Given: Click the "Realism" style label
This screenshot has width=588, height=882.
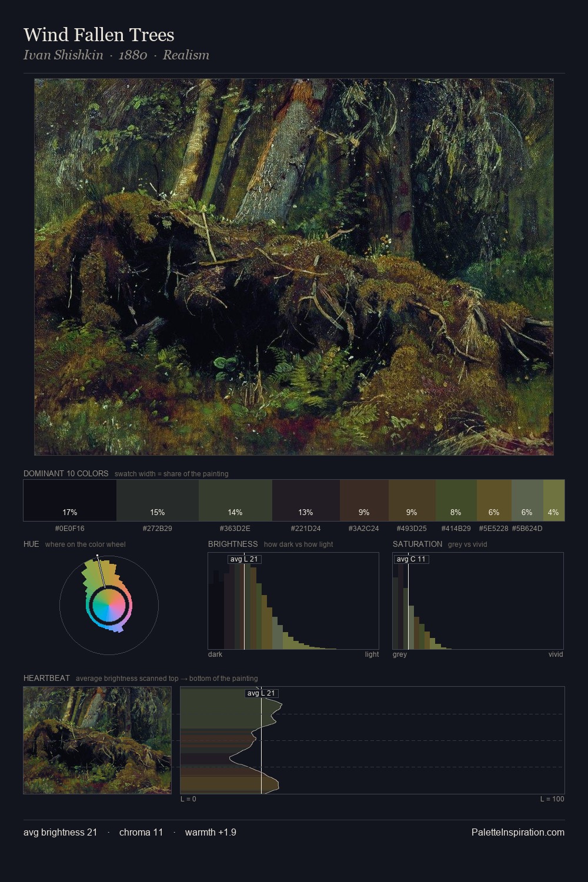Looking at the screenshot, I should tap(186, 55).
